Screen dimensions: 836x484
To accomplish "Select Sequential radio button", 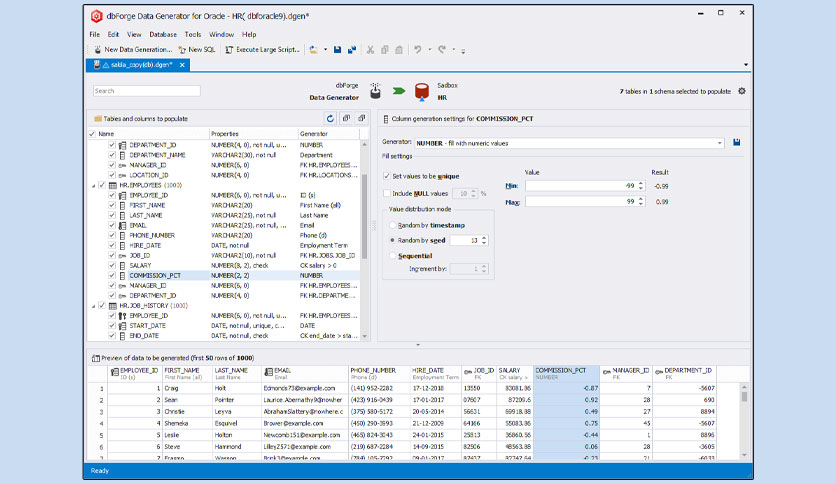I will click(x=393, y=256).
